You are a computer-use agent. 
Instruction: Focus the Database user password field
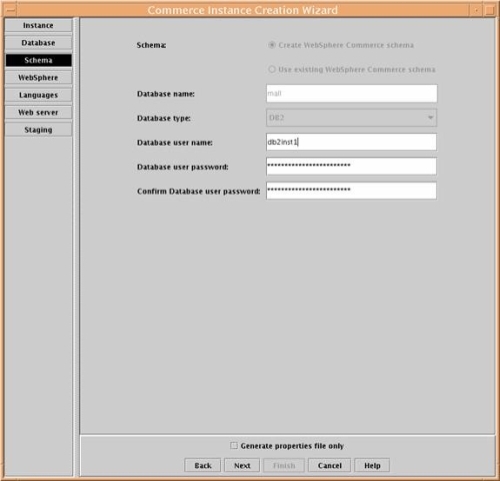click(x=352, y=166)
